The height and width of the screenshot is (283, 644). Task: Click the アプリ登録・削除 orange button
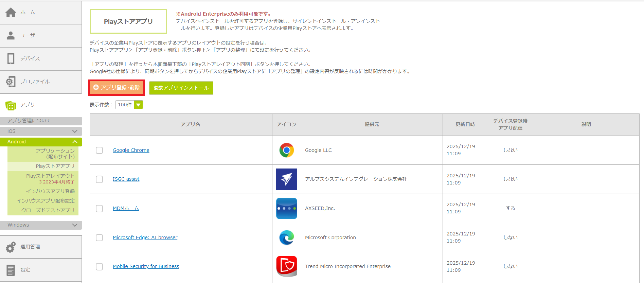[x=117, y=88]
